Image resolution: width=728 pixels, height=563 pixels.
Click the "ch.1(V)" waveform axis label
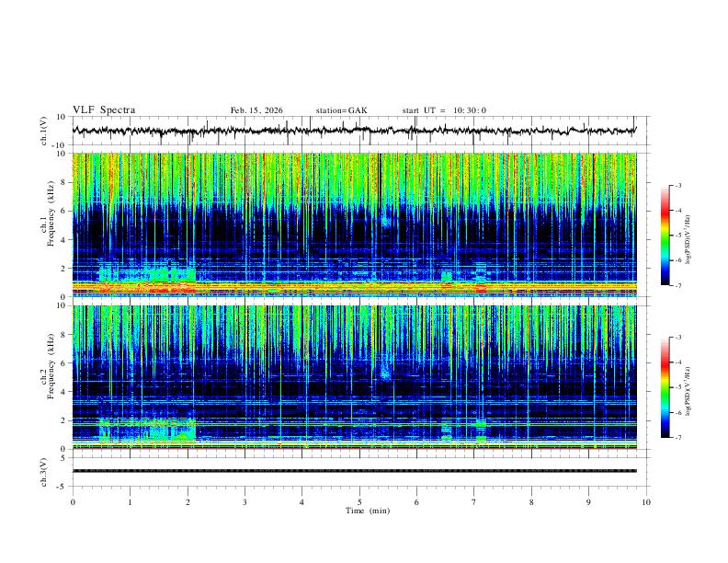pyautogui.click(x=44, y=131)
